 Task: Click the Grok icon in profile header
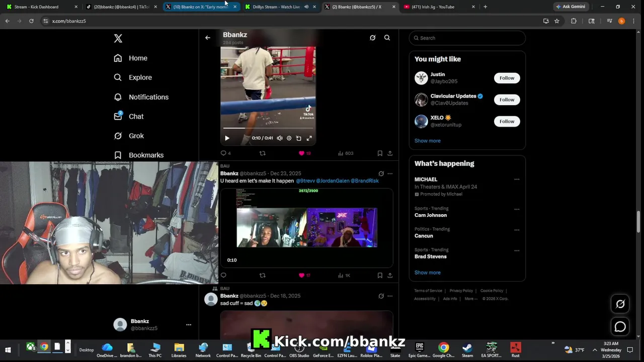pyautogui.click(x=373, y=38)
